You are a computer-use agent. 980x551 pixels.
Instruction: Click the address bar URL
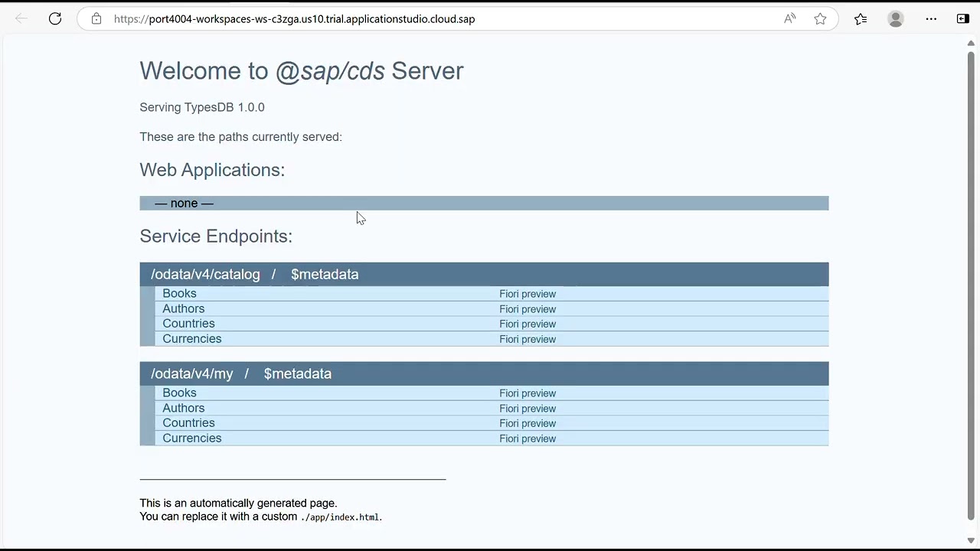[295, 18]
